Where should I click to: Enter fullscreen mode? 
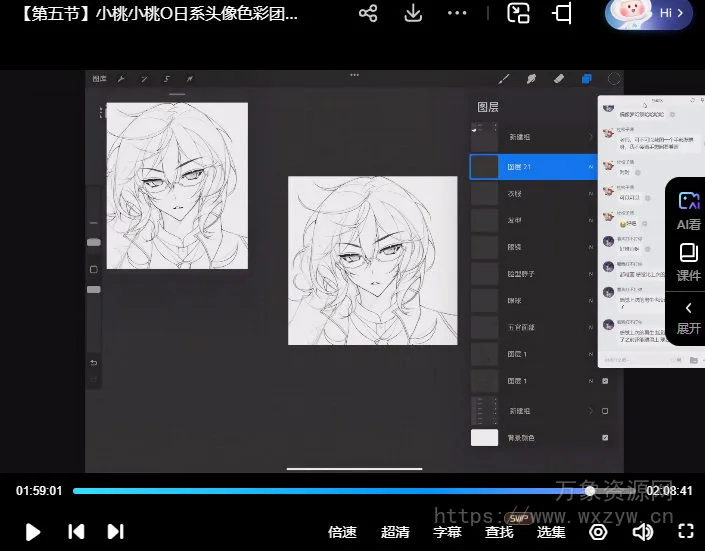click(686, 532)
